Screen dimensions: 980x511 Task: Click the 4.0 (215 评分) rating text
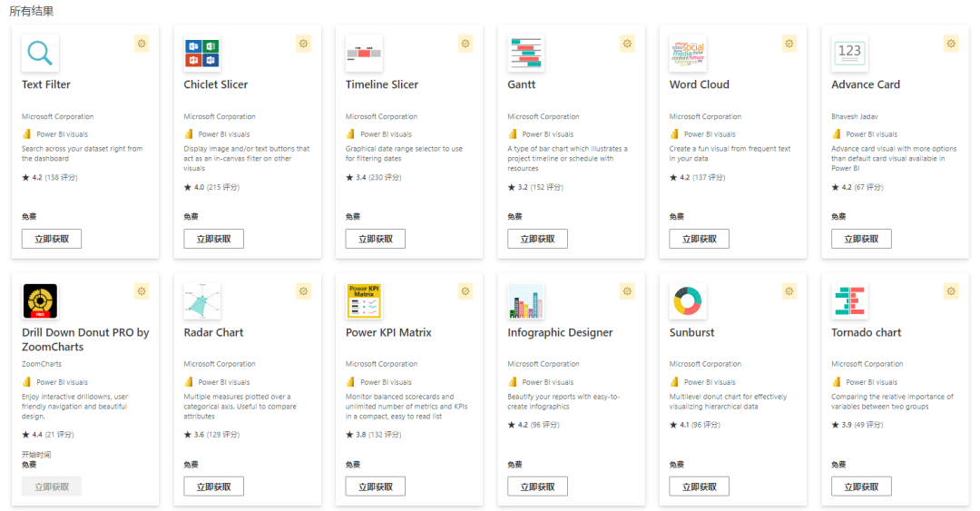[211, 187]
